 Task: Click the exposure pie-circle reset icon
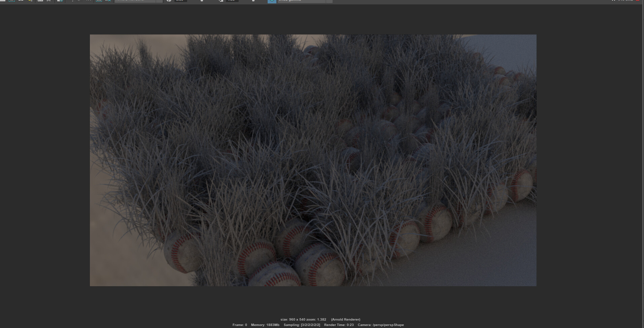168,1
